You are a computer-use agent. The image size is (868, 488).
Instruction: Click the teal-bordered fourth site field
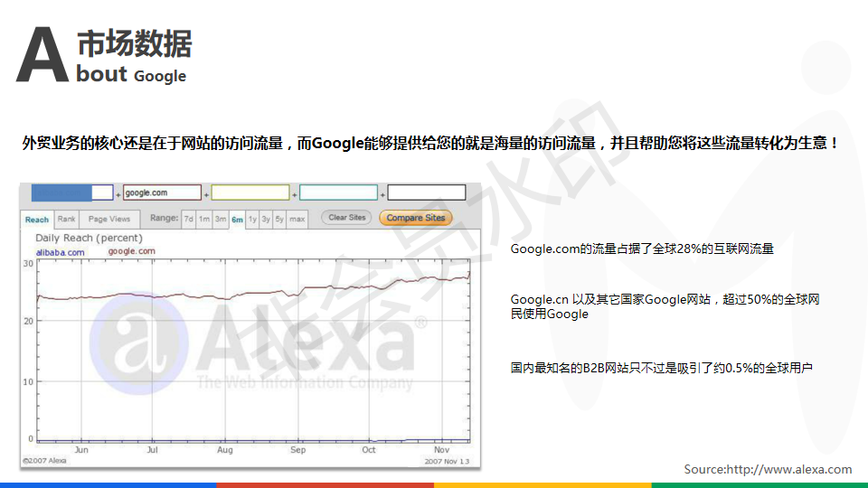click(338, 192)
